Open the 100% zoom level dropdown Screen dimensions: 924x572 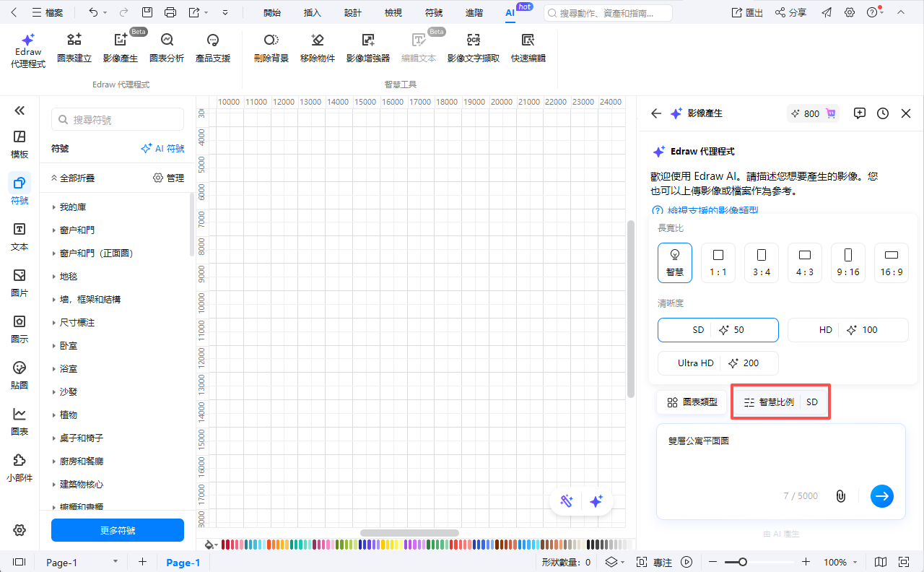[x=840, y=563]
